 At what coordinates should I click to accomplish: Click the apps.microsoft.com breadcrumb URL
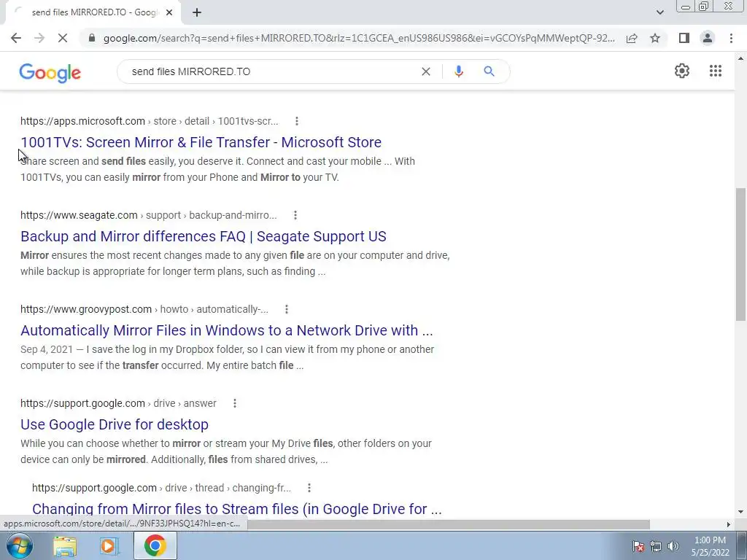pyautogui.click(x=149, y=121)
